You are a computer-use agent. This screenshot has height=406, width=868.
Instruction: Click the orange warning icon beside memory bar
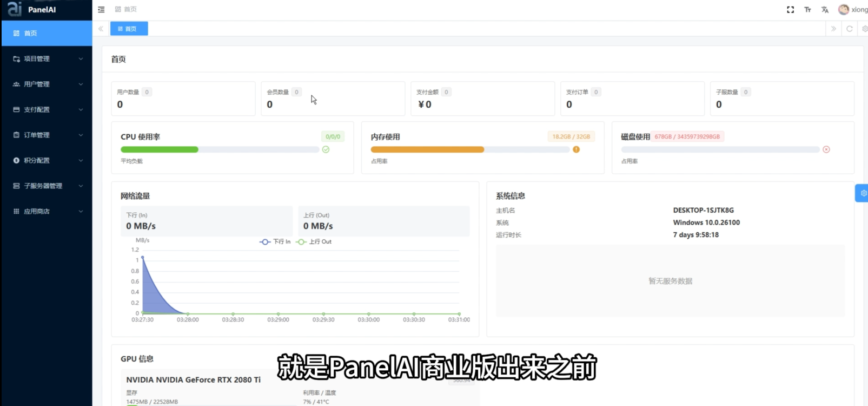[576, 149]
